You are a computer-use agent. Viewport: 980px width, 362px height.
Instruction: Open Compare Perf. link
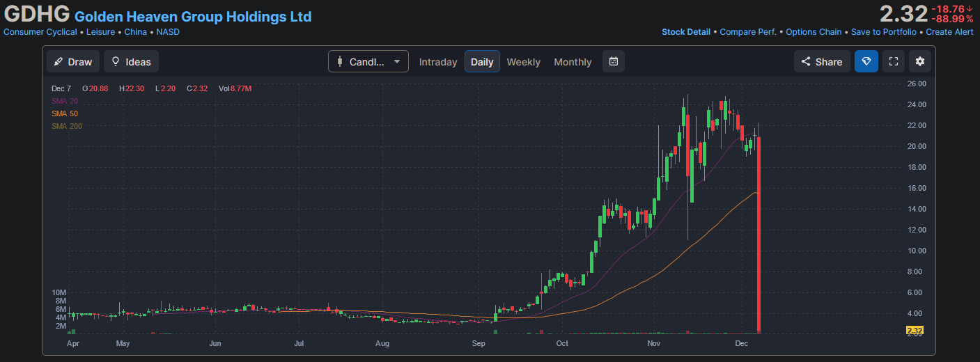click(x=749, y=32)
